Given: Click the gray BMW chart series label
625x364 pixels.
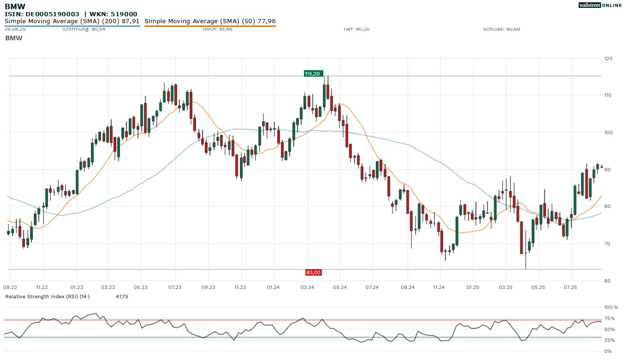Looking at the screenshot, I should [x=14, y=38].
